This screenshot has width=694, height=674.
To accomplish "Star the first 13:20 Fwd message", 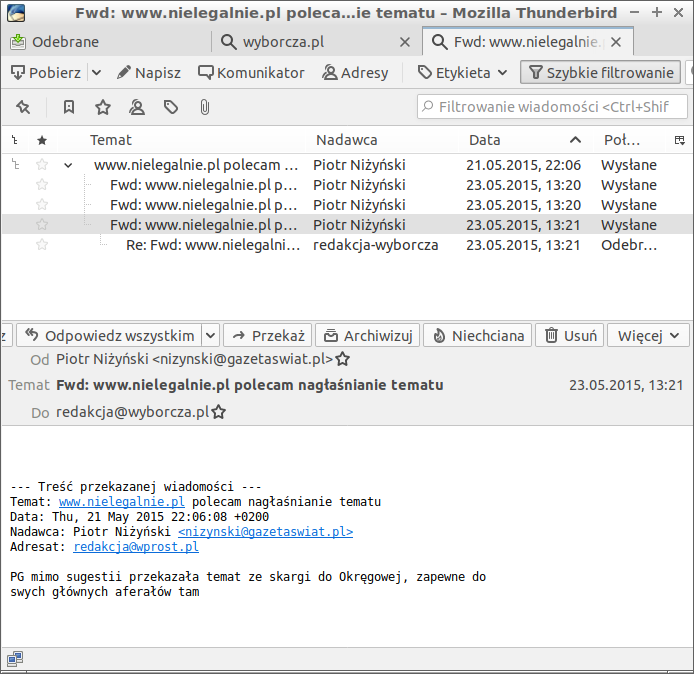I will coord(42,185).
